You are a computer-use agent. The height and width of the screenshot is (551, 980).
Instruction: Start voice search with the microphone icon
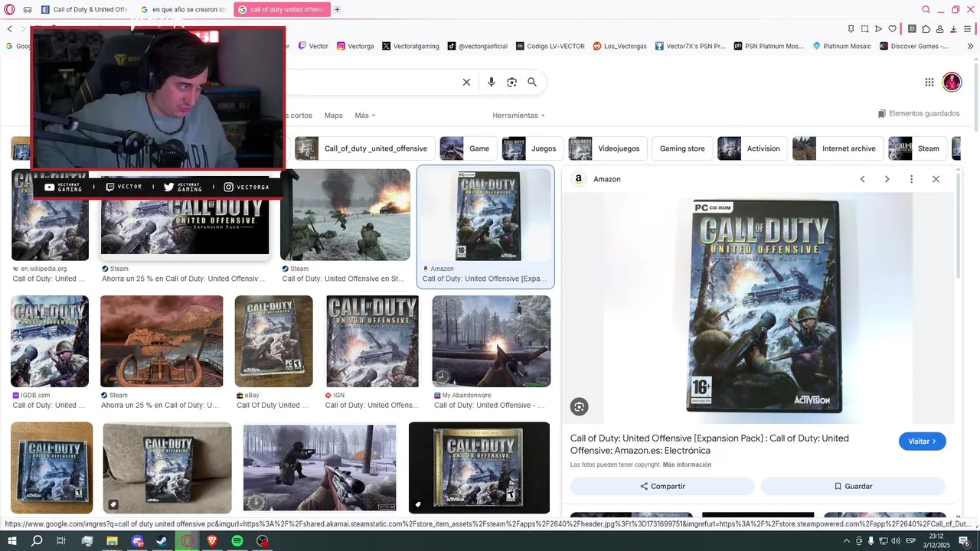tap(492, 82)
